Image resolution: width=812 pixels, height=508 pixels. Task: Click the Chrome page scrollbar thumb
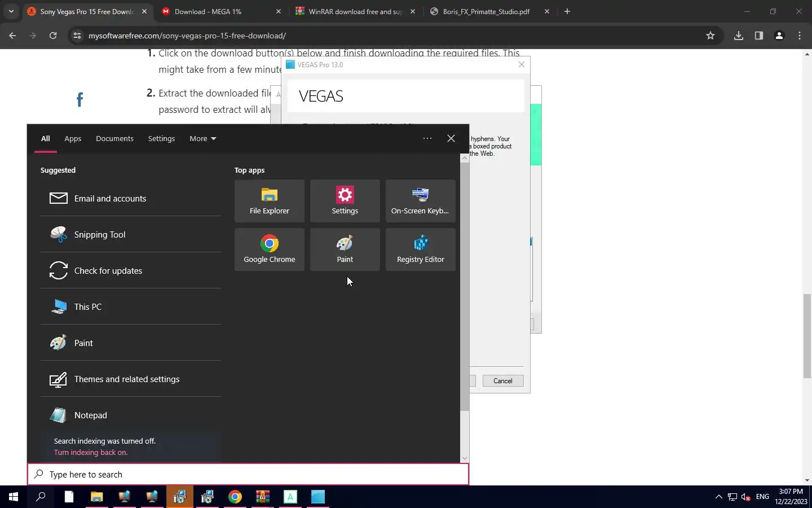coord(807,336)
